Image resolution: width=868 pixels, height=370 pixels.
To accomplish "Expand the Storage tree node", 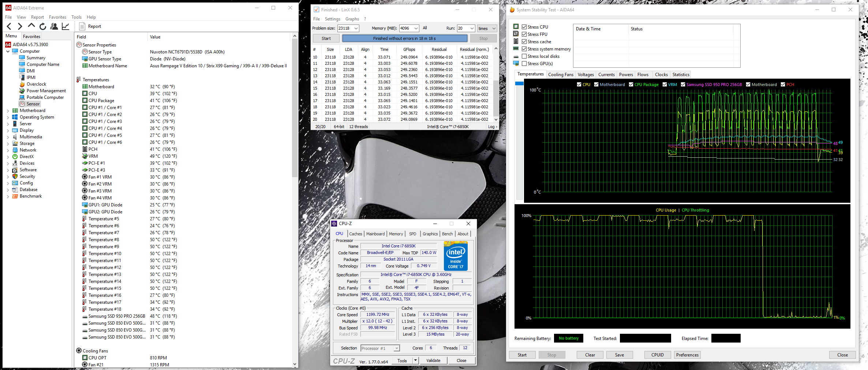I will (8, 143).
